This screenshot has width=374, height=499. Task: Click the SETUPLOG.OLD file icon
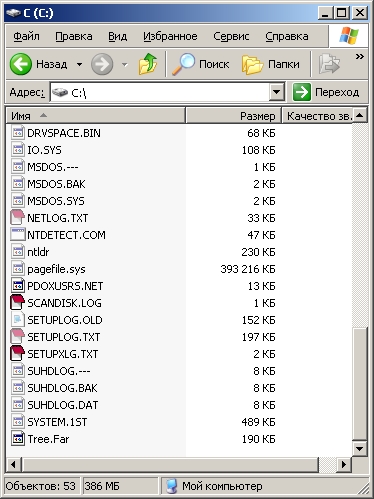[18, 320]
